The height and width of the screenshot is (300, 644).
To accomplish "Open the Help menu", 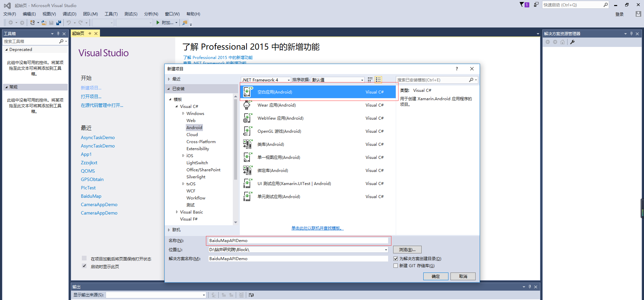I will pos(193,14).
